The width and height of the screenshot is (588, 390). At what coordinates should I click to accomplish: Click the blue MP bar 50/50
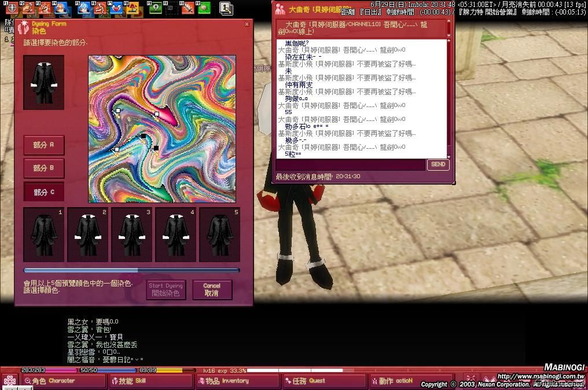pos(108,370)
